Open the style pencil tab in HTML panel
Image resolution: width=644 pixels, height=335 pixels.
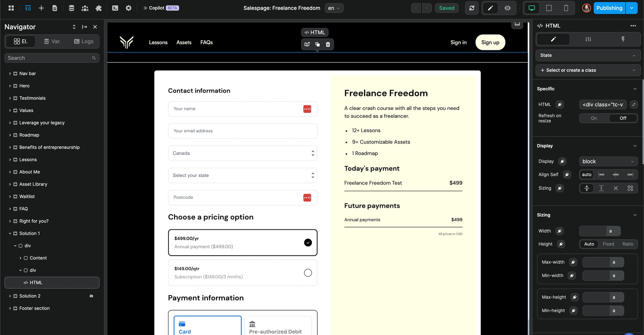coord(553,39)
